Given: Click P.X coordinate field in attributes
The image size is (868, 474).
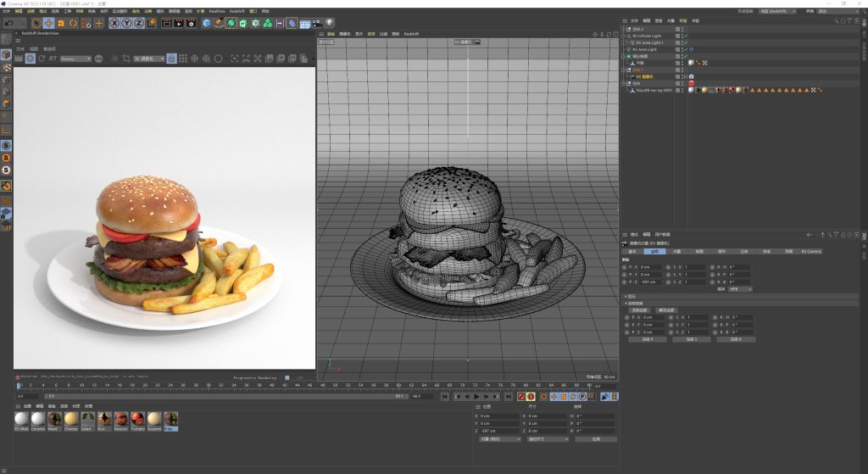Looking at the screenshot, I should click(x=650, y=267).
